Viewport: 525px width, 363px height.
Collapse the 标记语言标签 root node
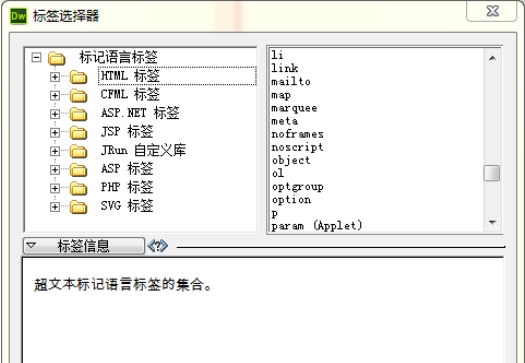(36, 58)
